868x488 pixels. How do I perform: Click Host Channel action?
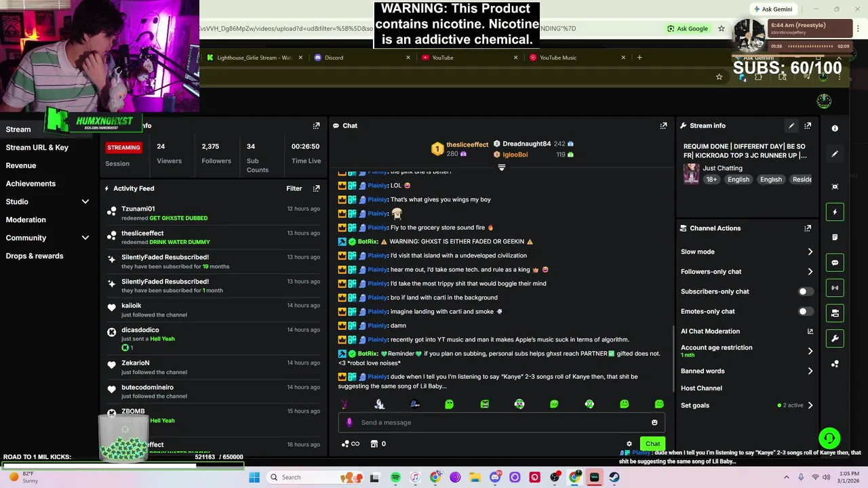[701, 388]
